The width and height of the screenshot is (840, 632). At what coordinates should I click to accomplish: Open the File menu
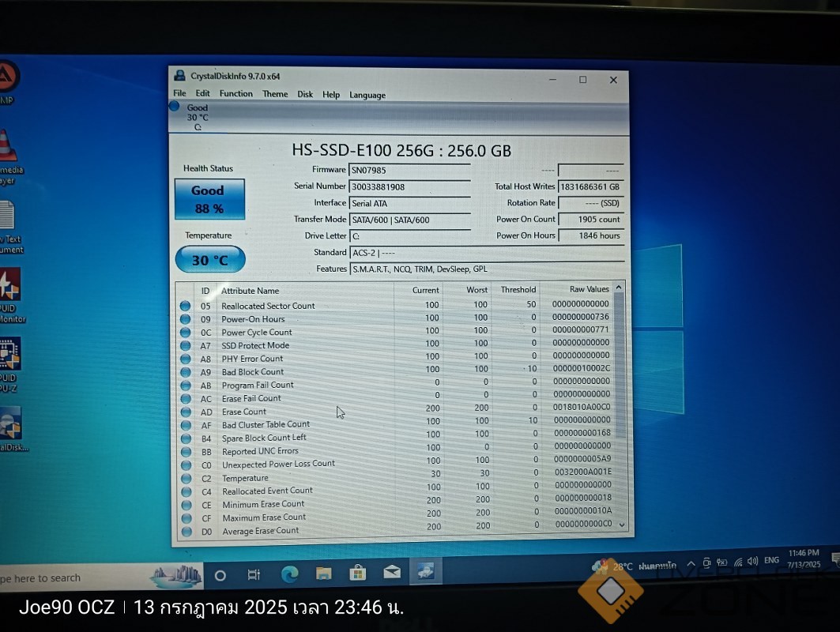[x=179, y=93]
